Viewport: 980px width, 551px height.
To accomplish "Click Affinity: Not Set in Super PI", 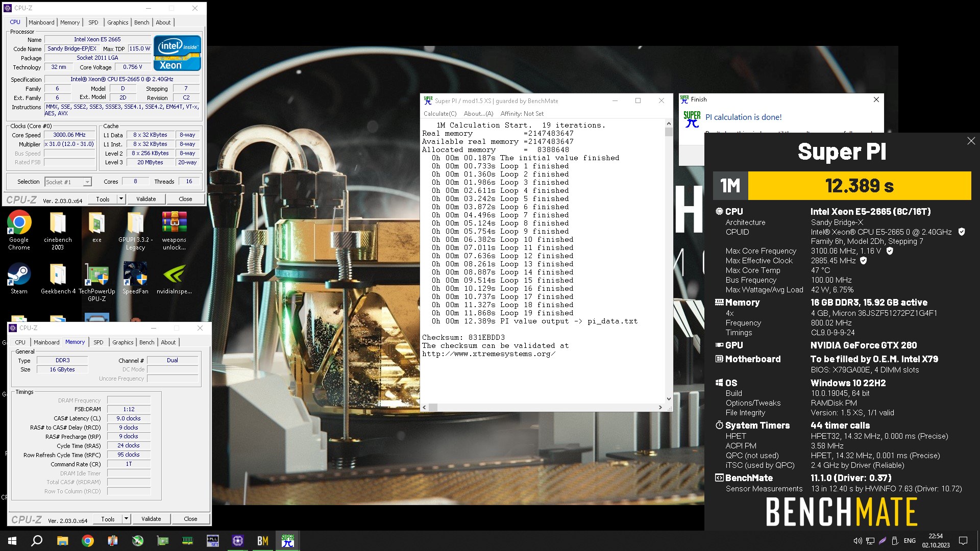I will tap(522, 114).
